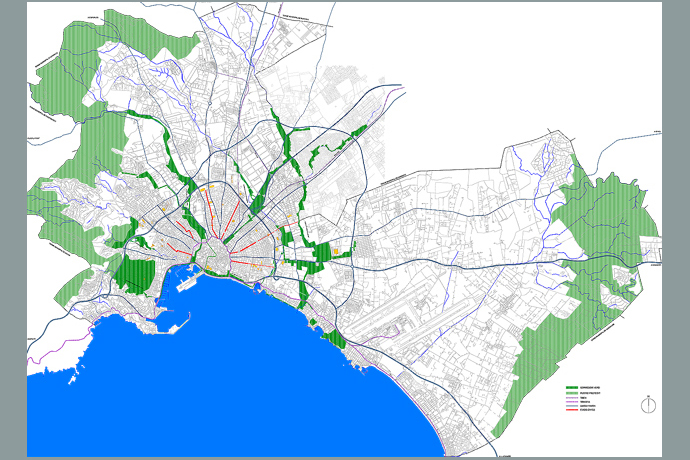Click the gray margin left of the map
This screenshot has height=460, width=690.
(x=13, y=230)
